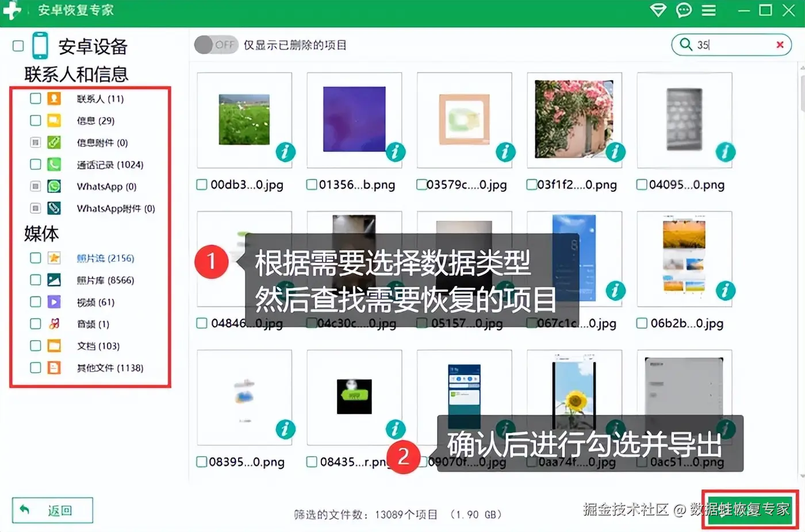Click the folder icon beside 文档
Viewport: 805px width, 532px height.
click(x=54, y=345)
